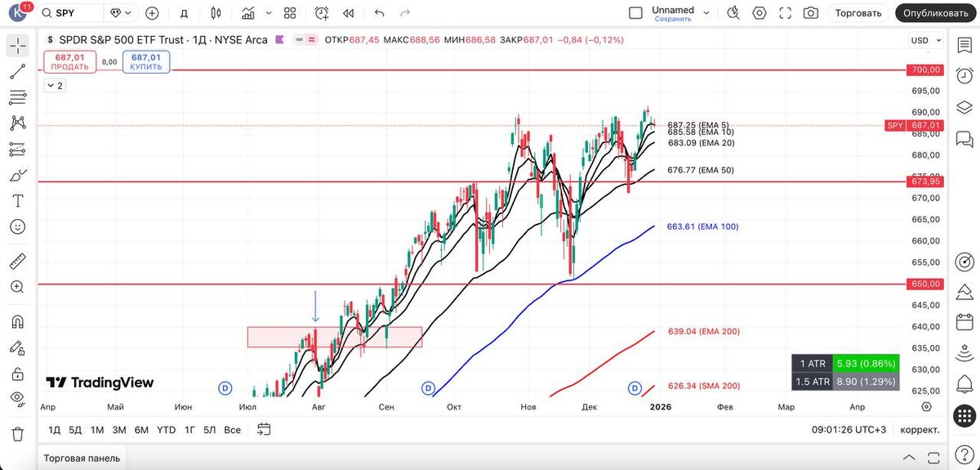
Task: Add a symbol to compare with plus icon
Action: pos(152,13)
